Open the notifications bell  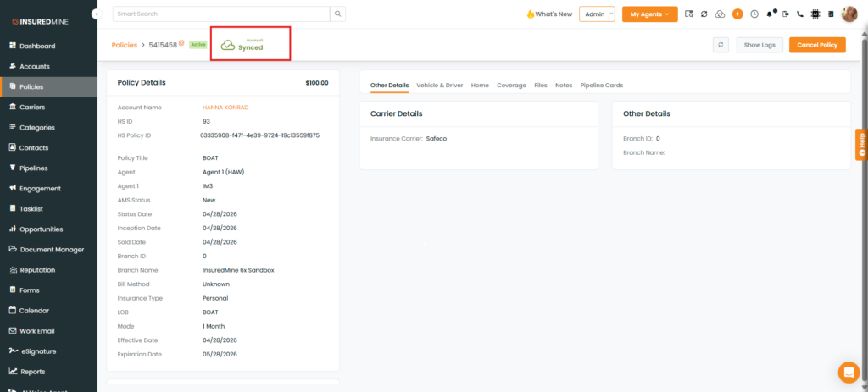[770, 14]
